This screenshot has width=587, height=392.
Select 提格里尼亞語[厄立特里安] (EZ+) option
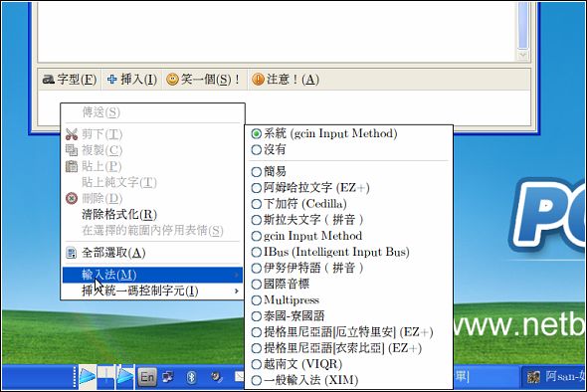[348, 332]
